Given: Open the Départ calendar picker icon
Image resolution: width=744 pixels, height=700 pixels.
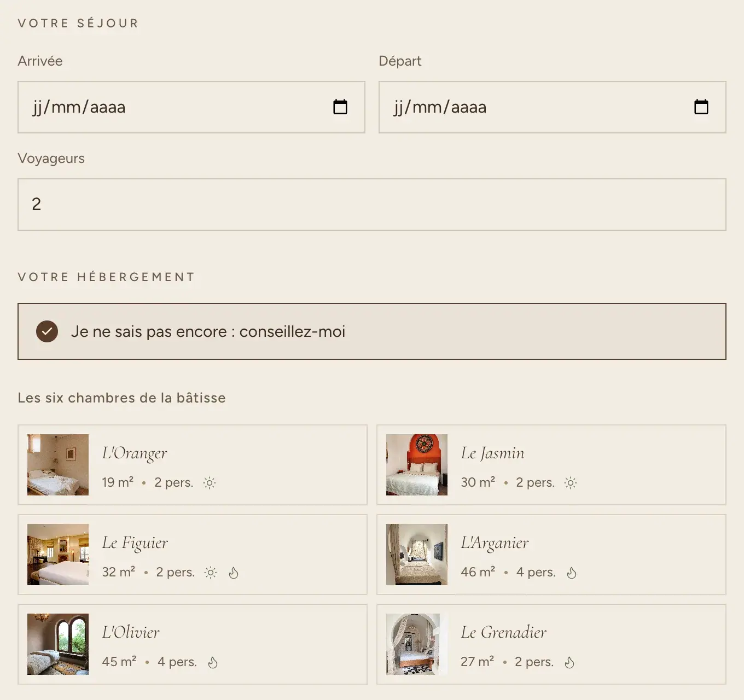Looking at the screenshot, I should 701,107.
